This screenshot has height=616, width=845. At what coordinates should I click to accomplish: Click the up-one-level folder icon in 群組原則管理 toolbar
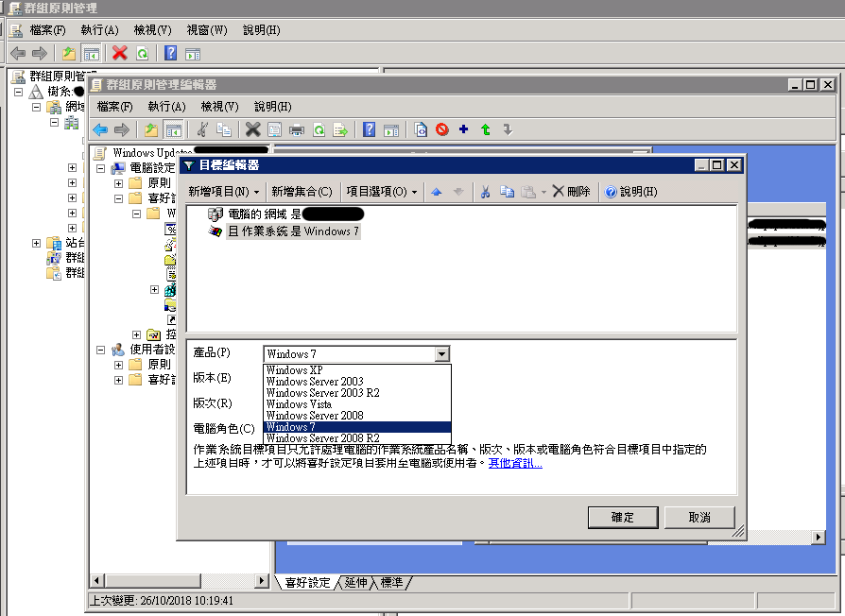click(x=69, y=53)
